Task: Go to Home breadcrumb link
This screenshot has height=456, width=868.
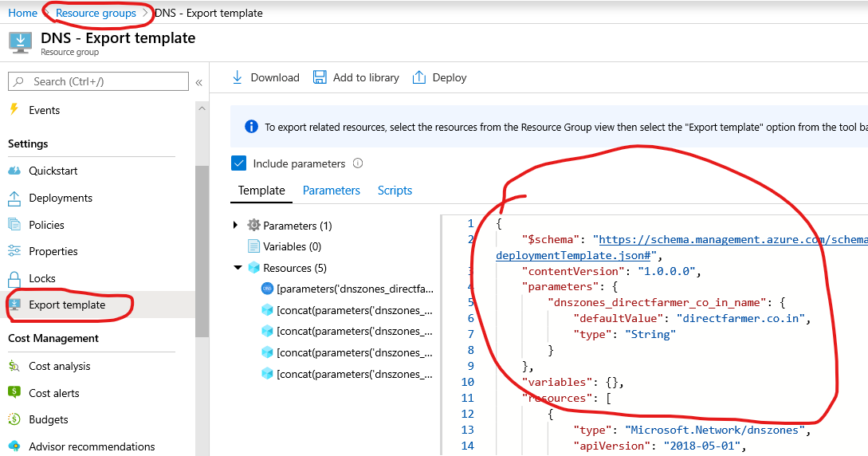Action: [22, 13]
